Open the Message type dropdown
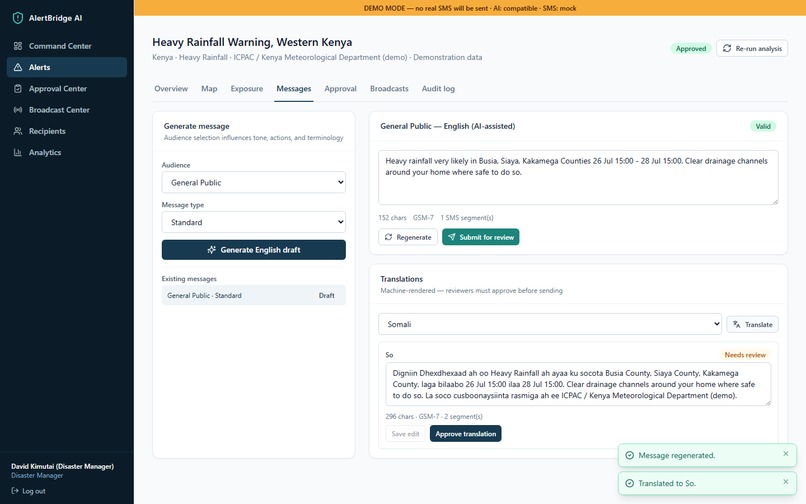 click(x=253, y=222)
